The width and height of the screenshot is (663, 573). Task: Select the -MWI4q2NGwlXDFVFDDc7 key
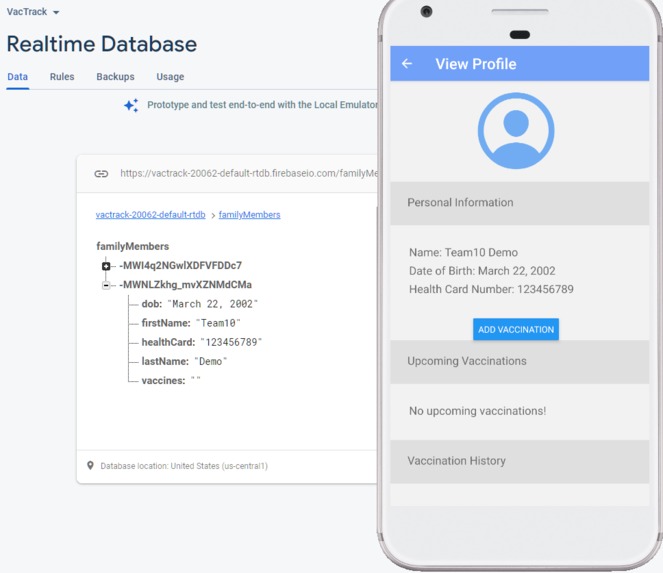[x=181, y=266]
